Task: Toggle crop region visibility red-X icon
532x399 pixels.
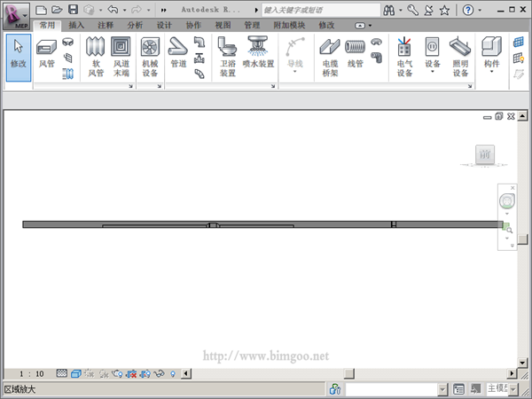Action: (131, 373)
